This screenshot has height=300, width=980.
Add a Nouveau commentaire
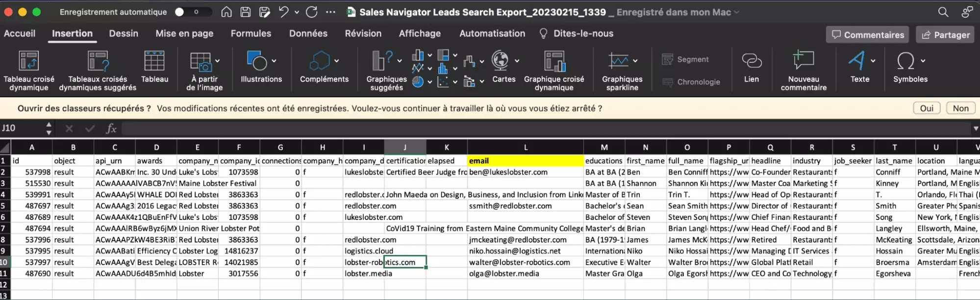tap(803, 61)
